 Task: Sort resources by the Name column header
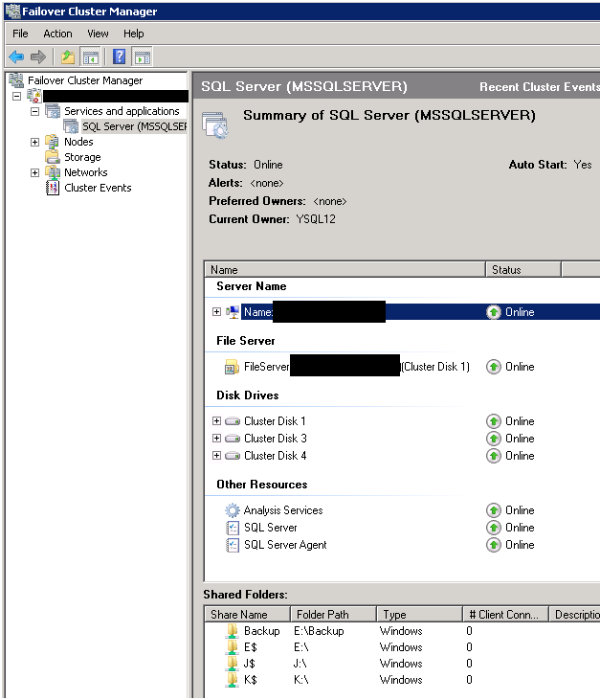(344, 270)
